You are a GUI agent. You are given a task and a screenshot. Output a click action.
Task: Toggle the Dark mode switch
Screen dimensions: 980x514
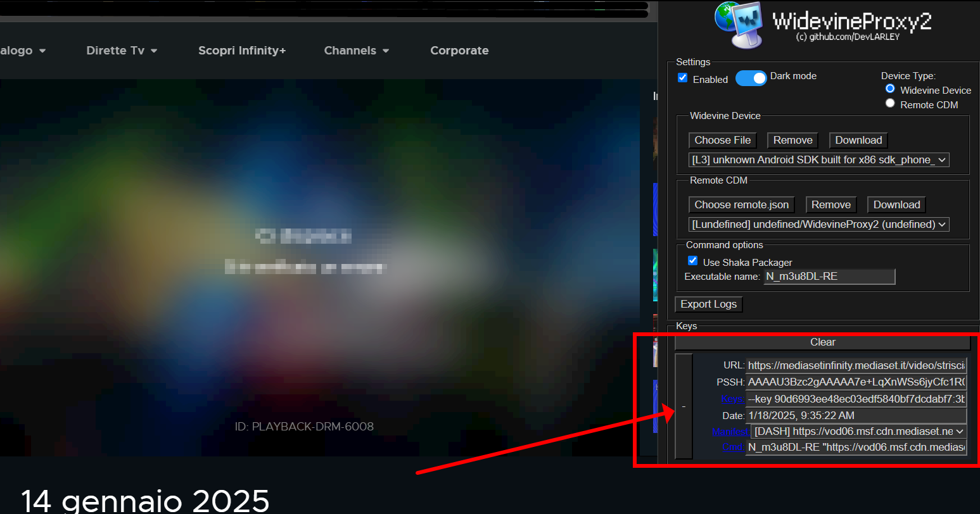[751, 78]
